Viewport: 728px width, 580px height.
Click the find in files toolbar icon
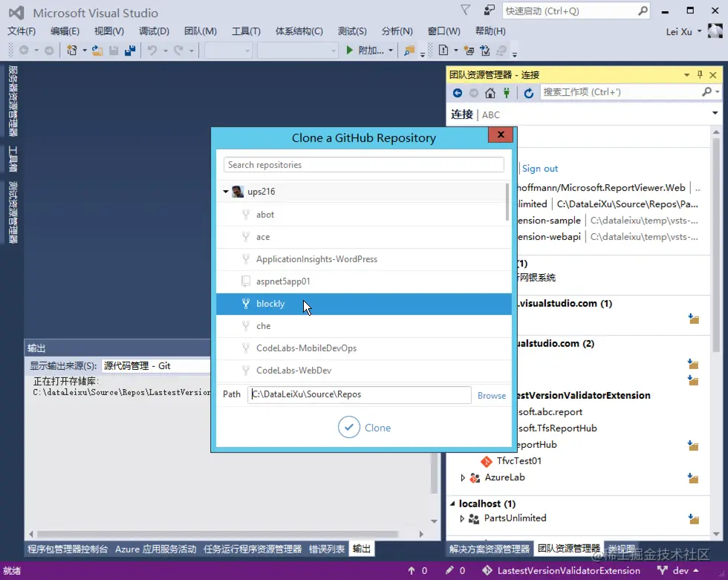(409, 50)
